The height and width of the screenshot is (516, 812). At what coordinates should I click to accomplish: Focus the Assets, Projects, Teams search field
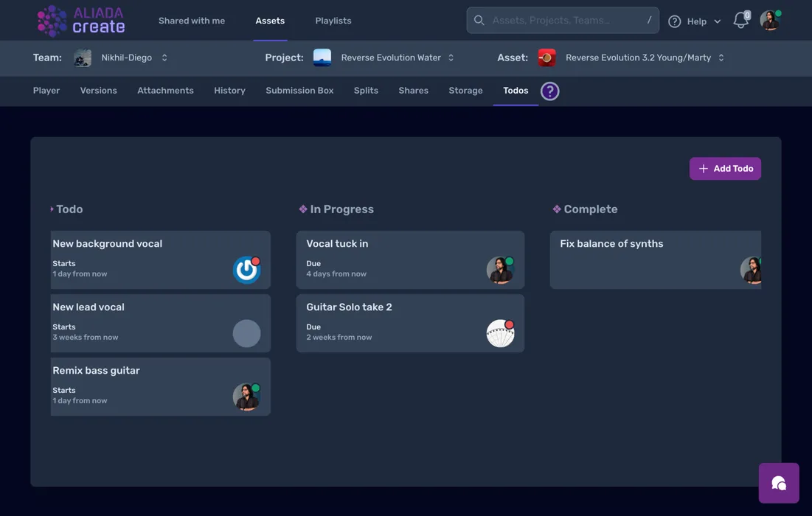pos(564,21)
